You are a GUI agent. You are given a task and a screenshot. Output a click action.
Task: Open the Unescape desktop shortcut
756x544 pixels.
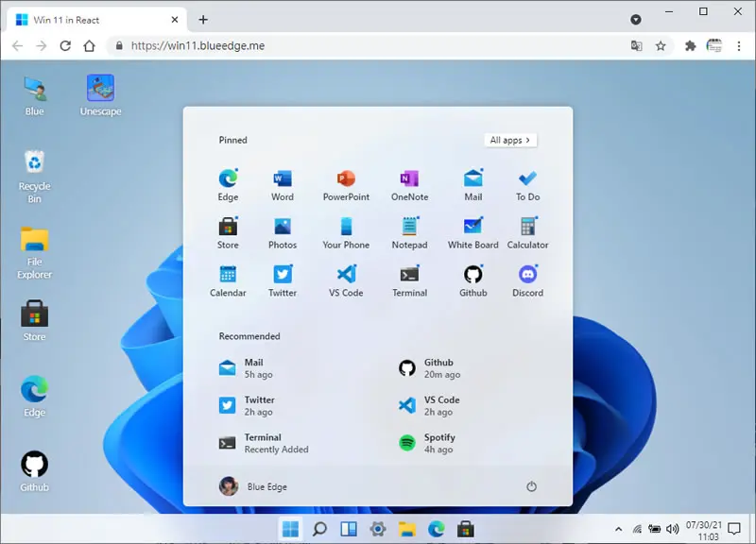(x=100, y=95)
